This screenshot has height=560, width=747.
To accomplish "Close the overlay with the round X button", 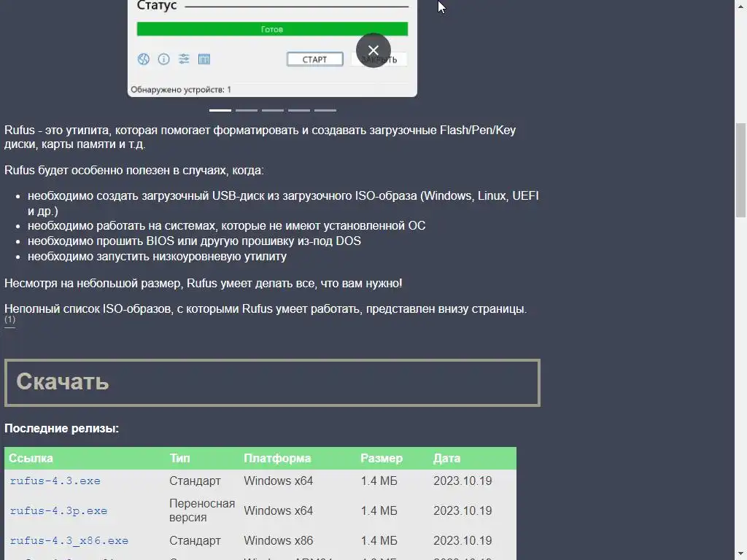I will coord(373,50).
